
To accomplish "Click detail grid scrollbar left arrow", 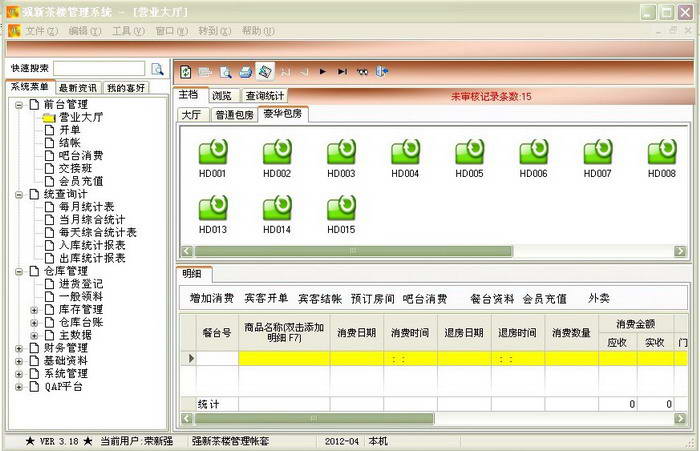I will coord(187,418).
